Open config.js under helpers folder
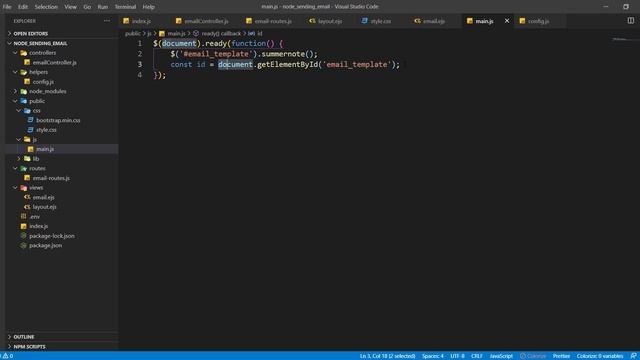The image size is (640, 360). click(43, 82)
